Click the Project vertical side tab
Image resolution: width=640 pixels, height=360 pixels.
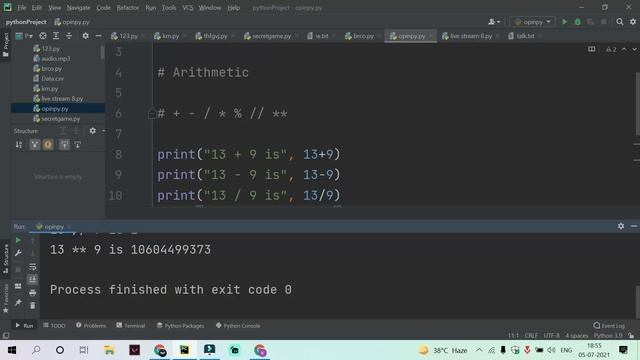coord(6,45)
